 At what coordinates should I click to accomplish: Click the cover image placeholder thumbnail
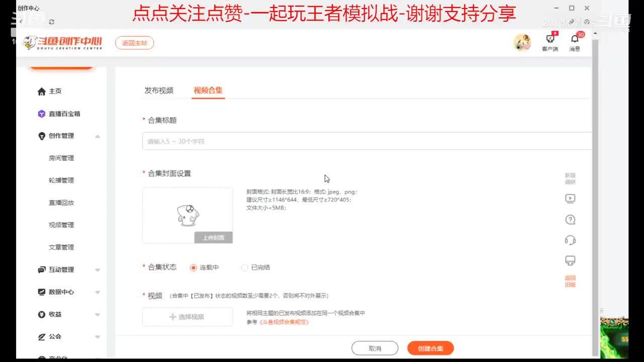[x=188, y=215]
